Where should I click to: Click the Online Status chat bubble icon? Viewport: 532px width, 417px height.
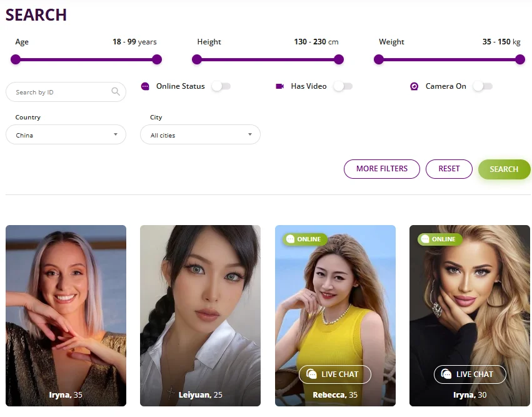pos(145,86)
